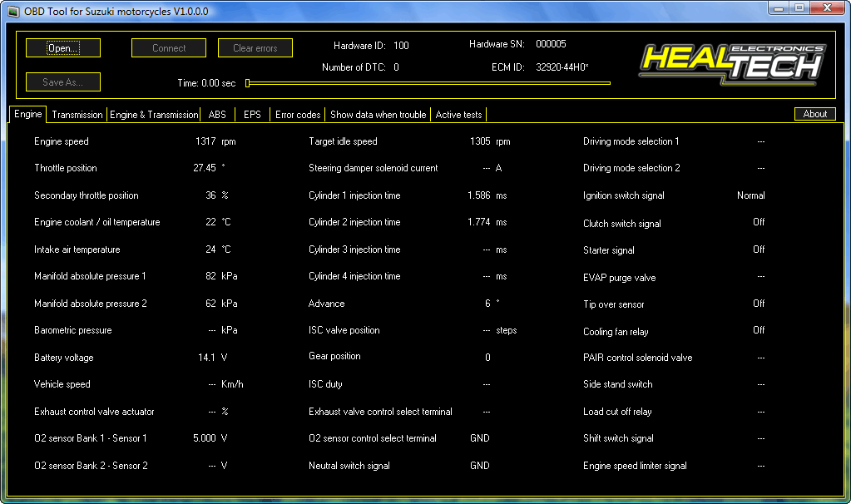
Task: Switch to the ABS tab
Action: coord(217,115)
